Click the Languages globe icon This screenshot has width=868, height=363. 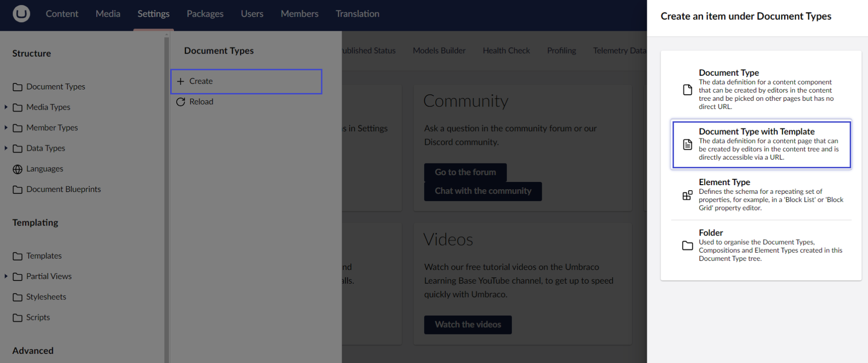point(17,169)
